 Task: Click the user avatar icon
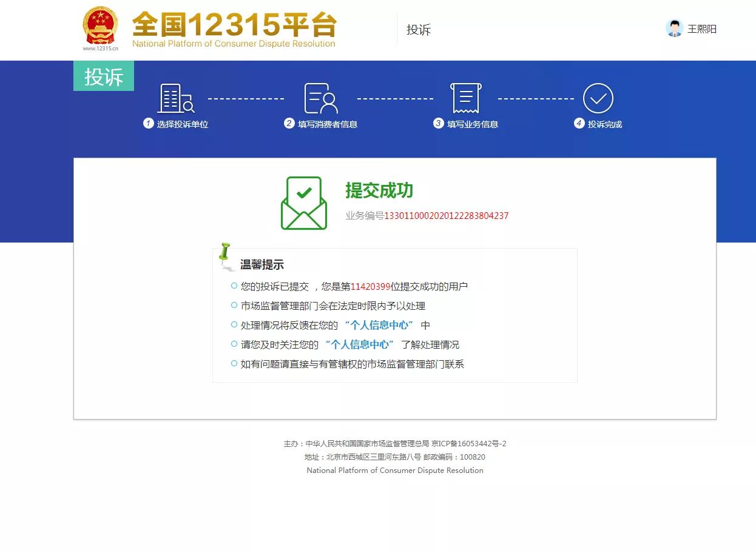click(x=674, y=28)
